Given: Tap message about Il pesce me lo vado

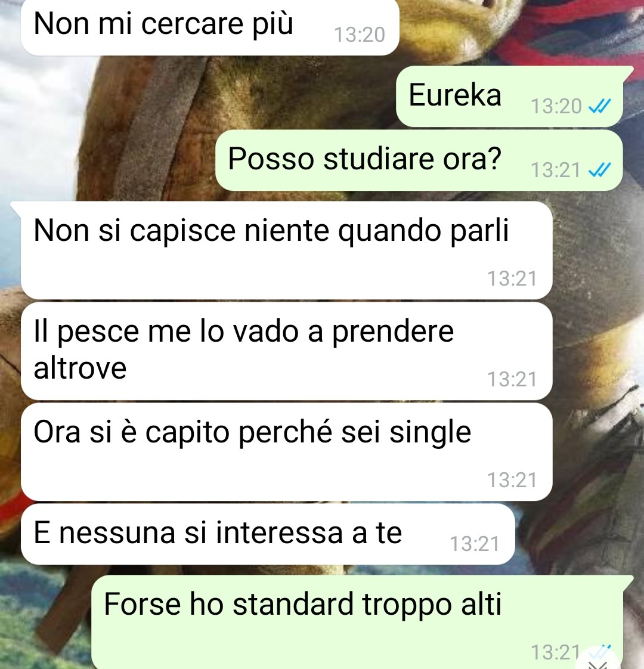Looking at the screenshot, I should (287, 351).
